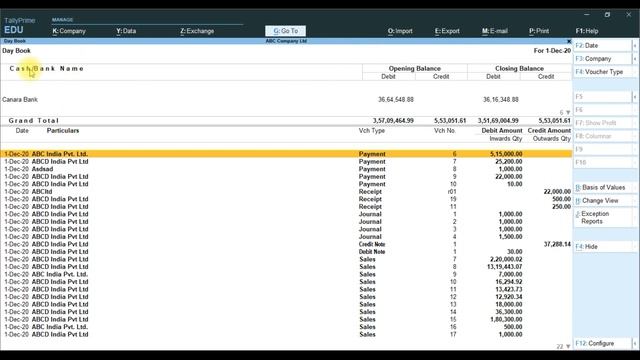
Task: Open the O: Import menu
Action: [400, 31]
